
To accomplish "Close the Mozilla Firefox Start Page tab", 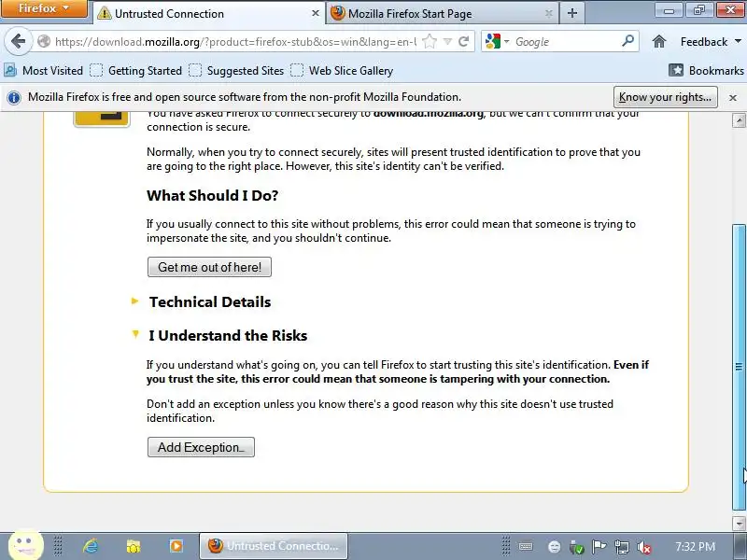I will pyautogui.click(x=548, y=13).
